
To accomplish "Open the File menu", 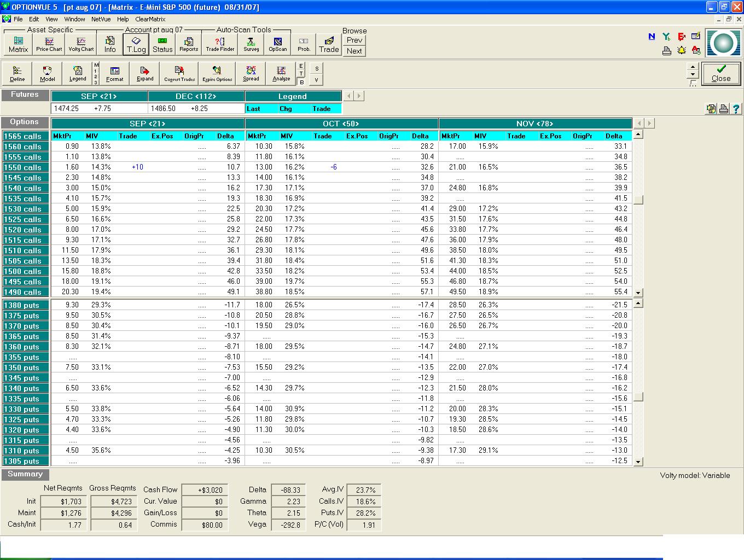I will [18, 19].
